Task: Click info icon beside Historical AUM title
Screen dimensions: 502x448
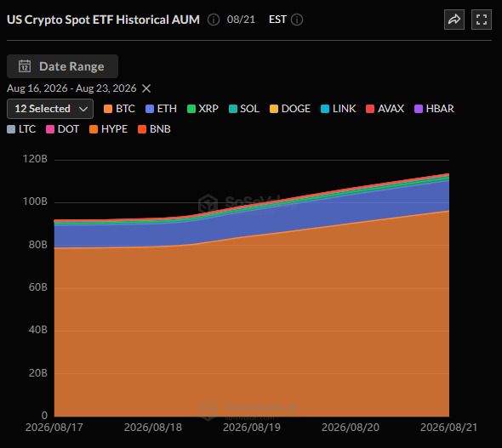Action: tap(214, 20)
